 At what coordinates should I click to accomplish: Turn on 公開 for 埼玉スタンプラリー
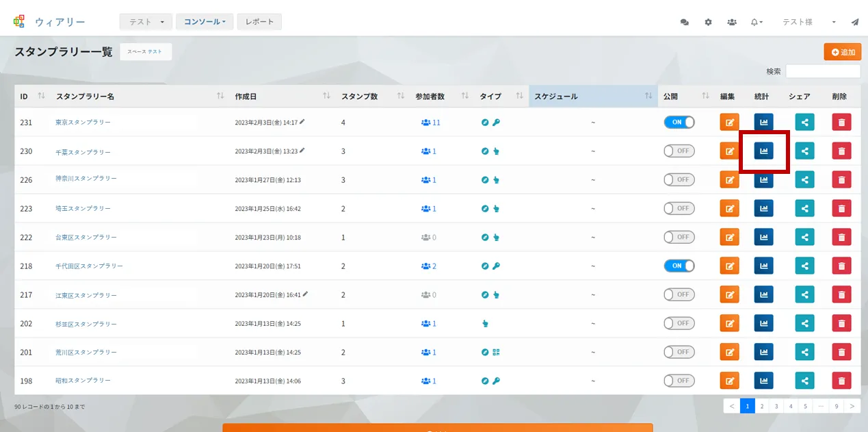(x=679, y=208)
